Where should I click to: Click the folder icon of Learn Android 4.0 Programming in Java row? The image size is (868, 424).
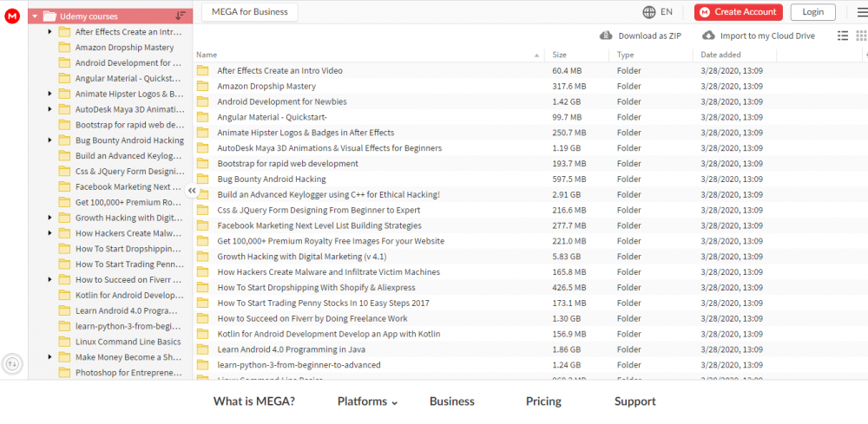pyautogui.click(x=202, y=349)
